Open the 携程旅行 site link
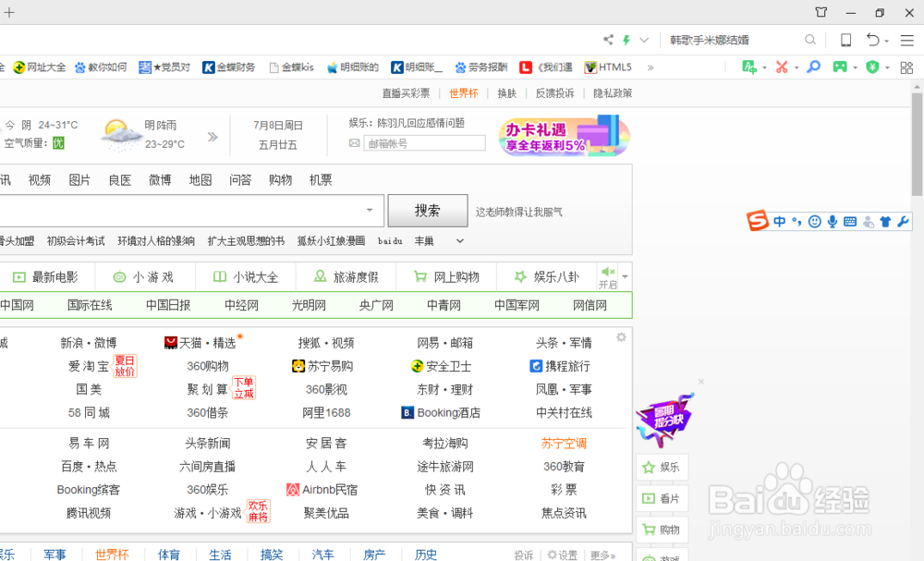 (x=561, y=367)
